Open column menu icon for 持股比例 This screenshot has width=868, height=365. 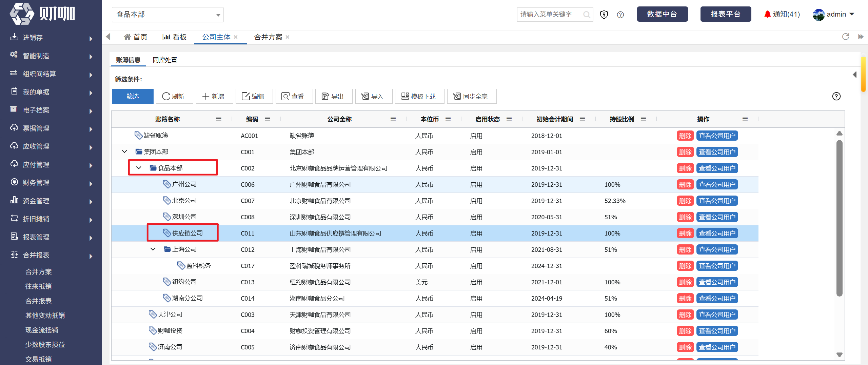click(643, 119)
